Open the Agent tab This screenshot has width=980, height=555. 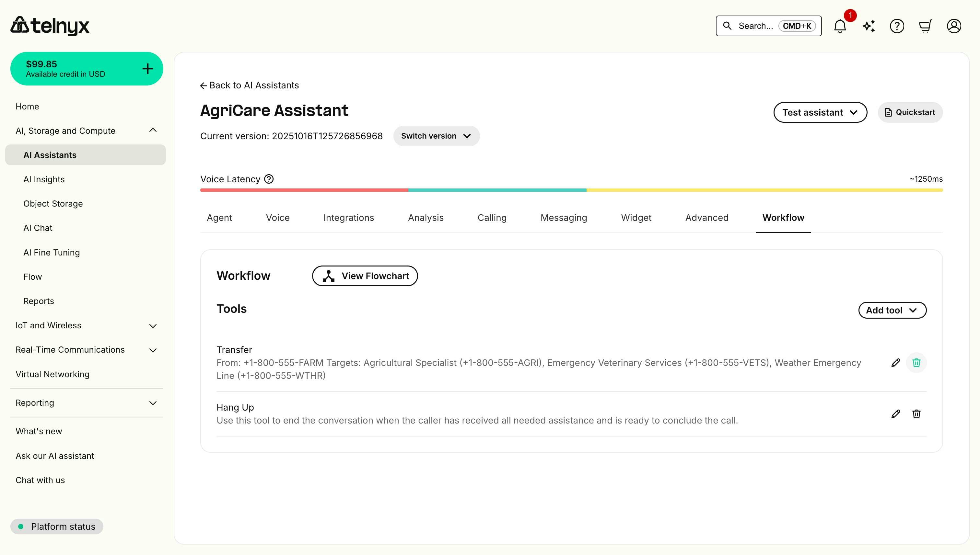point(219,217)
